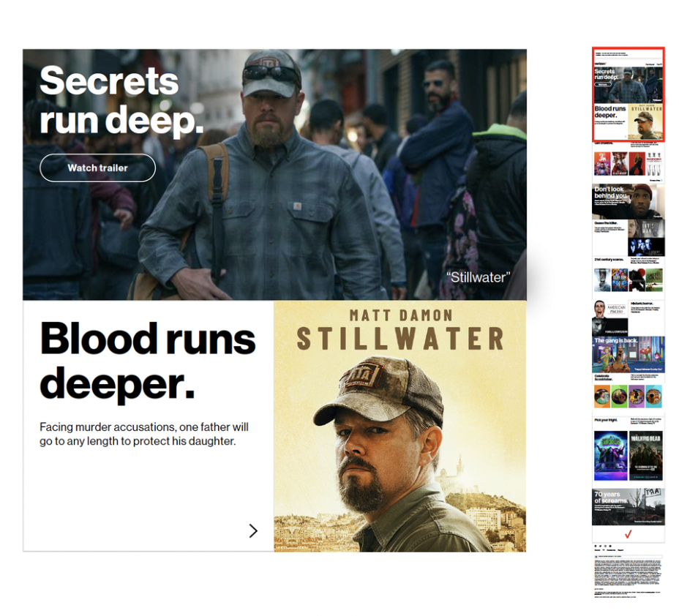The height and width of the screenshot is (616, 698).
Task: Click the first poster in the 21st century scares row
Action: tap(602, 280)
